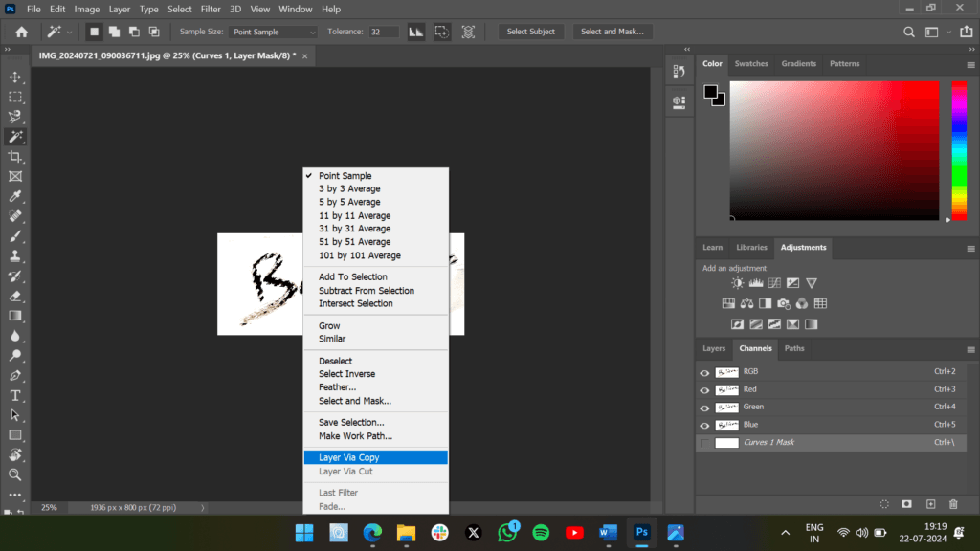Expand the status bar info arrow
The image size is (980, 551).
tap(203, 508)
